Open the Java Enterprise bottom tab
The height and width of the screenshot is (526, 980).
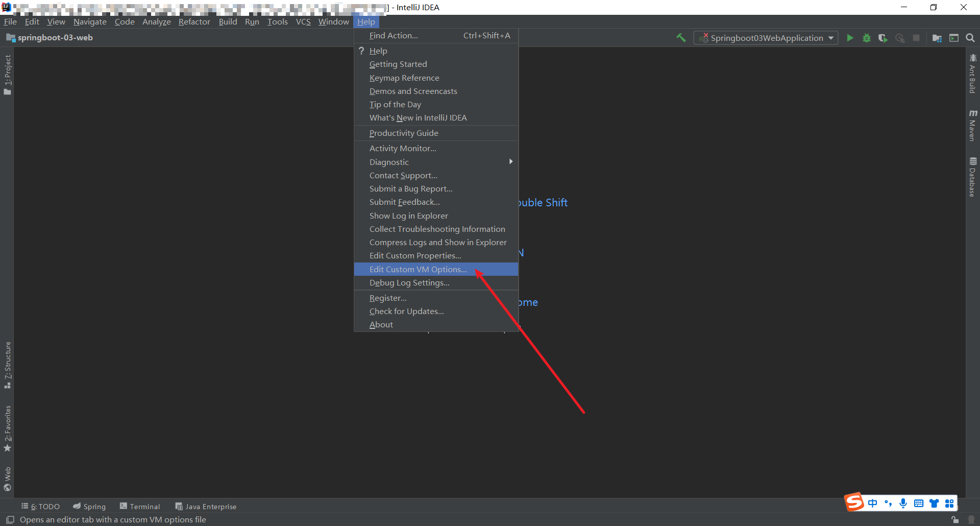tap(206, 506)
